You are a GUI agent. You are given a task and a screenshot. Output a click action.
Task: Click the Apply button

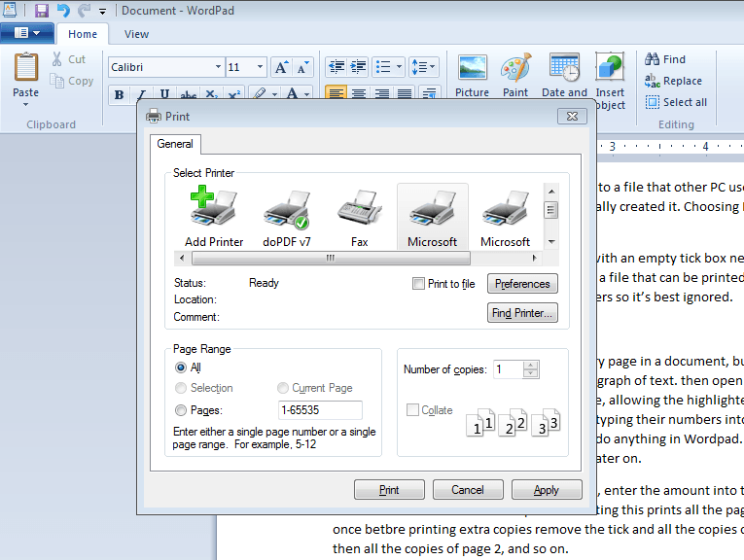coord(547,490)
